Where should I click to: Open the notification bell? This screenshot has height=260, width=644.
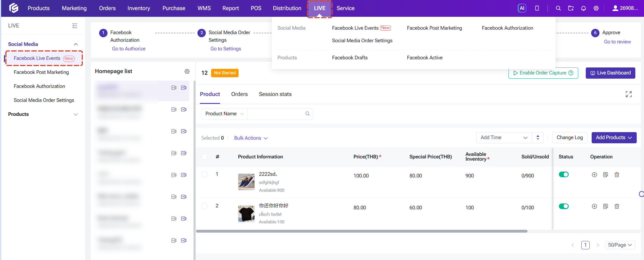584,8
